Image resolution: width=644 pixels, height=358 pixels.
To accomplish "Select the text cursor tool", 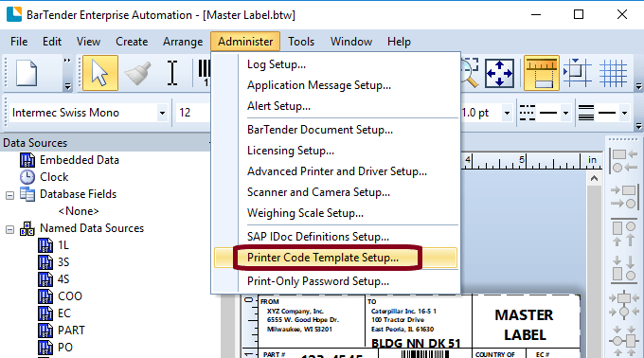I will click(172, 73).
